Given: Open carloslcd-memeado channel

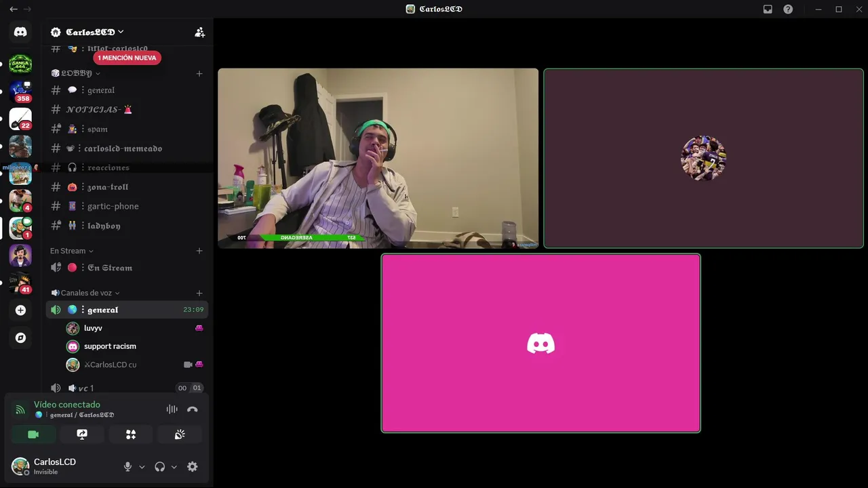Looking at the screenshot, I should 127,148.
